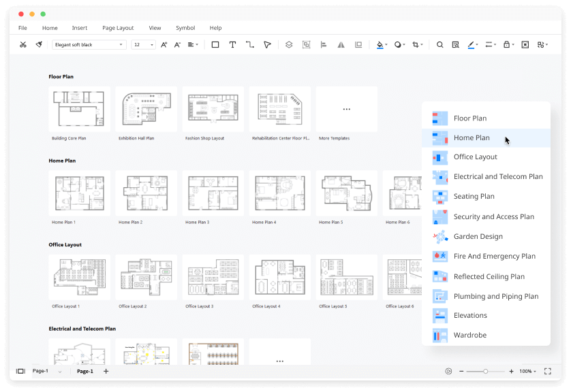Click the scissors cut icon
This screenshot has width=571, height=392.
click(x=22, y=45)
